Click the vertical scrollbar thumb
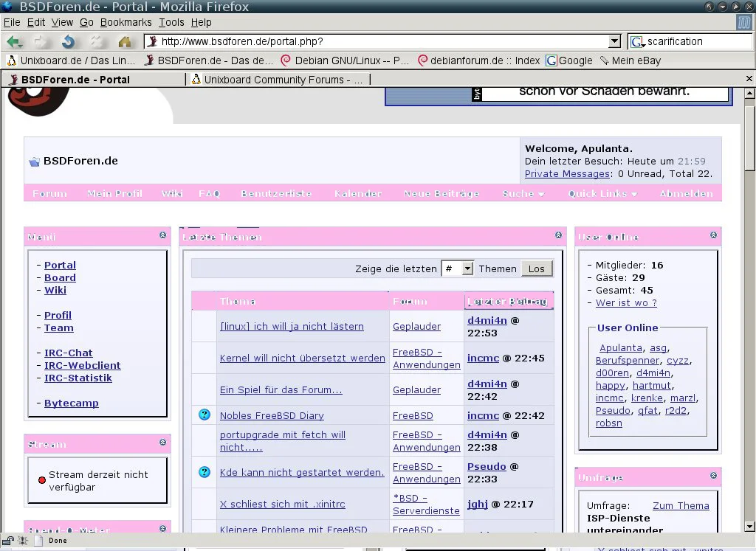This screenshot has height=551, width=756. (x=749, y=138)
